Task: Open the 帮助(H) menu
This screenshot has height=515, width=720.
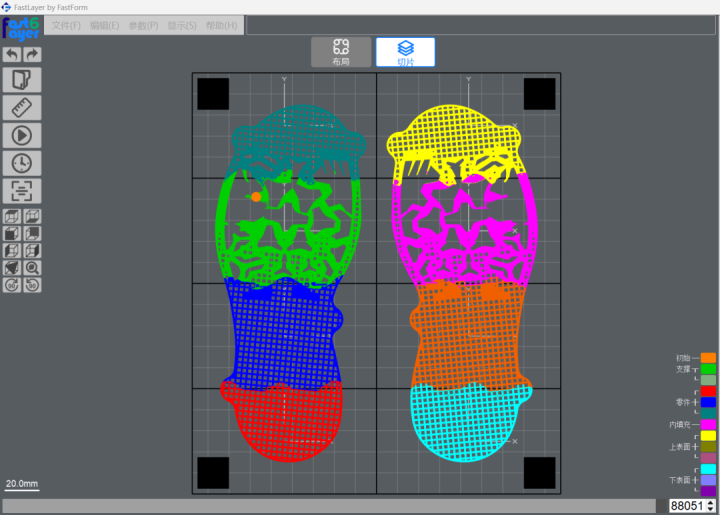Action: click(x=221, y=26)
